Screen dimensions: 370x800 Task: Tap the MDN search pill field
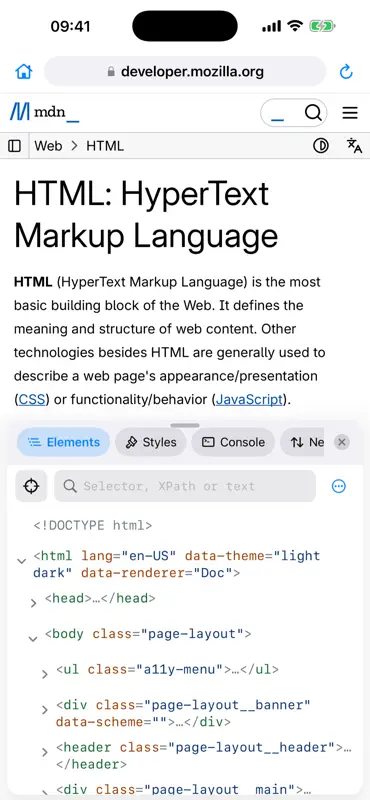point(293,113)
